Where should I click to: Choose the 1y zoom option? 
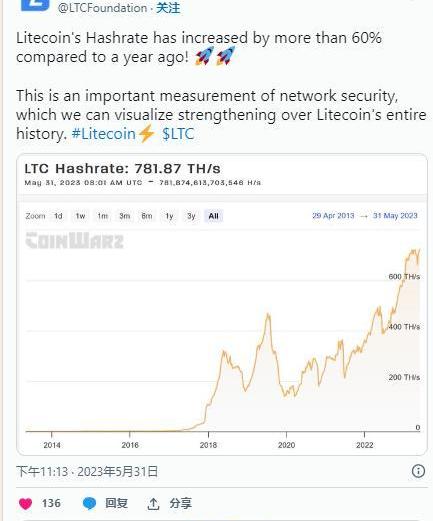(169, 216)
